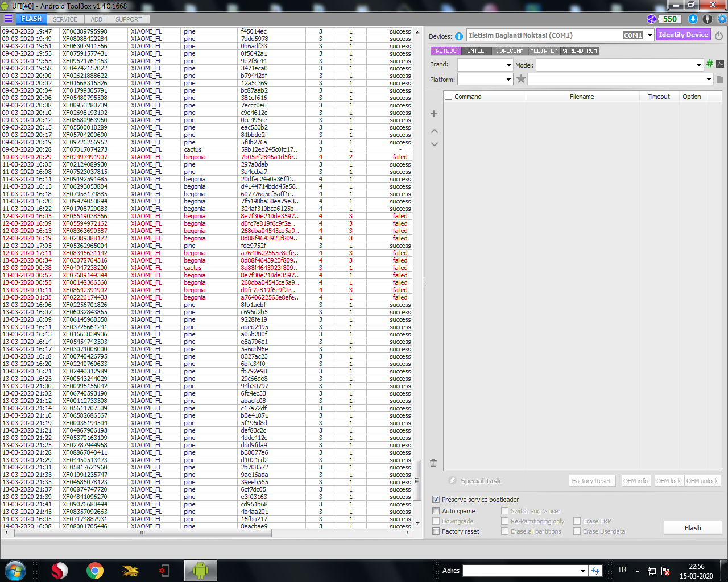This screenshot has width=728, height=582.
Task: Toggle the Command column header checkbox
Action: [449, 97]
